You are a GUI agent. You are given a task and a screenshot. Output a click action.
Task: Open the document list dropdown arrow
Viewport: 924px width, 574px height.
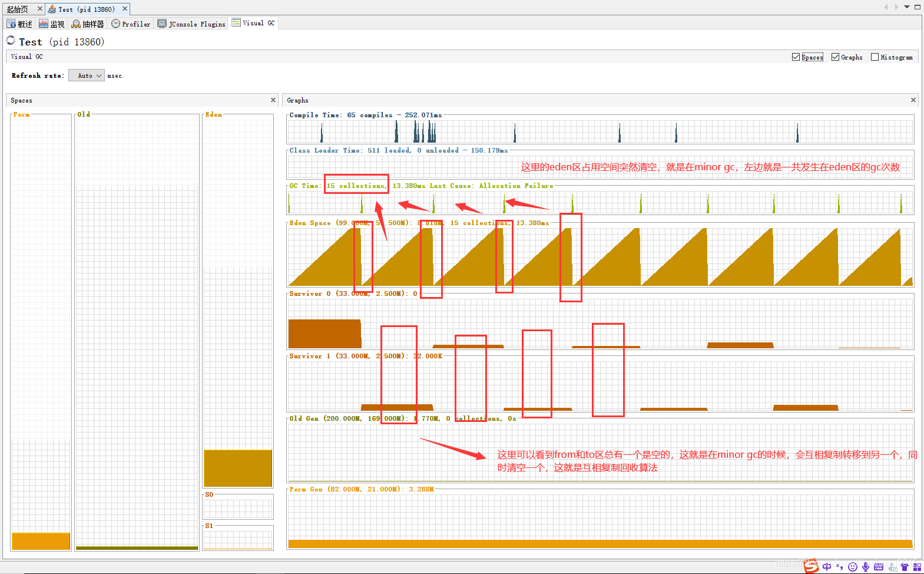(x=907, y=7)
